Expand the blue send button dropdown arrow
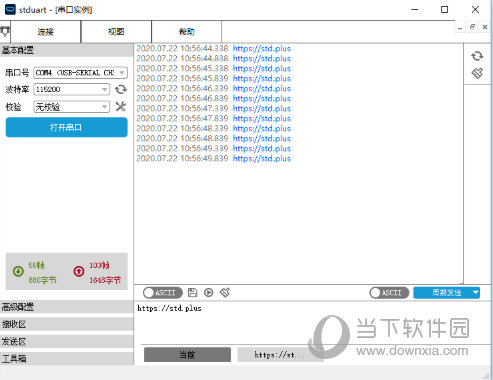Screen dimensions: 493x380 pyautogui.click(x=475, y=293)
